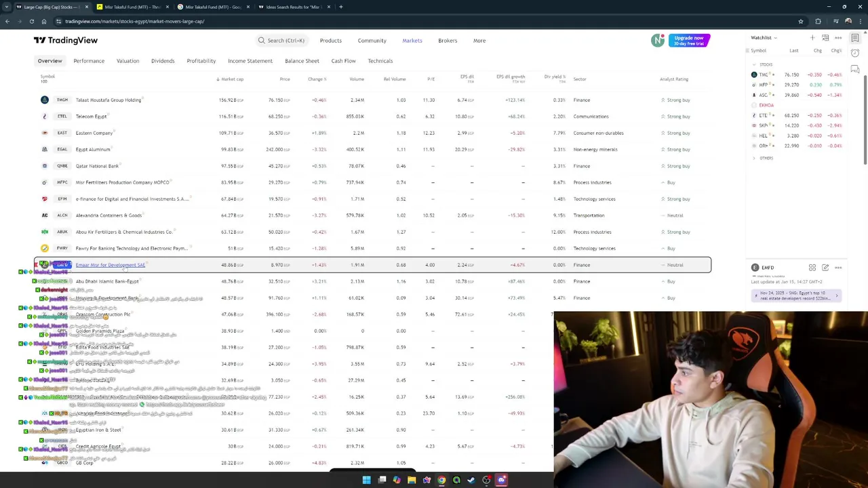Sort by Market cap column
This screenshot has width=868, height=488.
pyautogui.click(x=231, y=79)
